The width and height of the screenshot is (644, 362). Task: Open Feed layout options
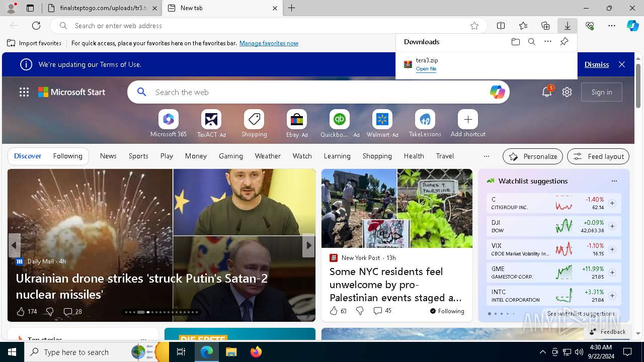coord(598,156)
